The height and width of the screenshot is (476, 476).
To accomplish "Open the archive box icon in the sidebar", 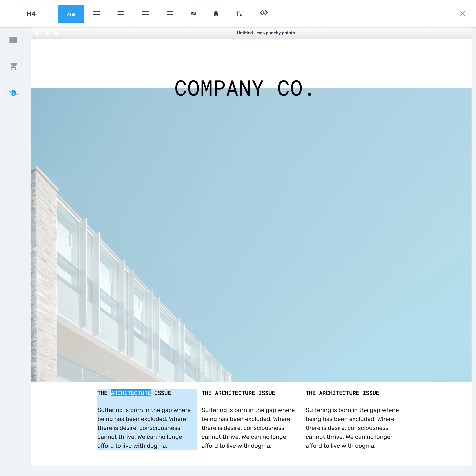I will pyautogui.click(x=14, y=39).
